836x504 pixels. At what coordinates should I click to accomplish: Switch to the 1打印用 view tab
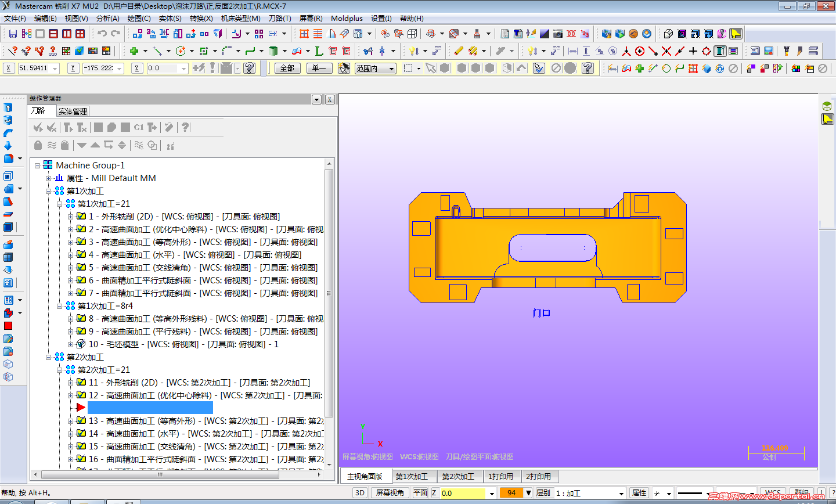(x=500, y=476)
